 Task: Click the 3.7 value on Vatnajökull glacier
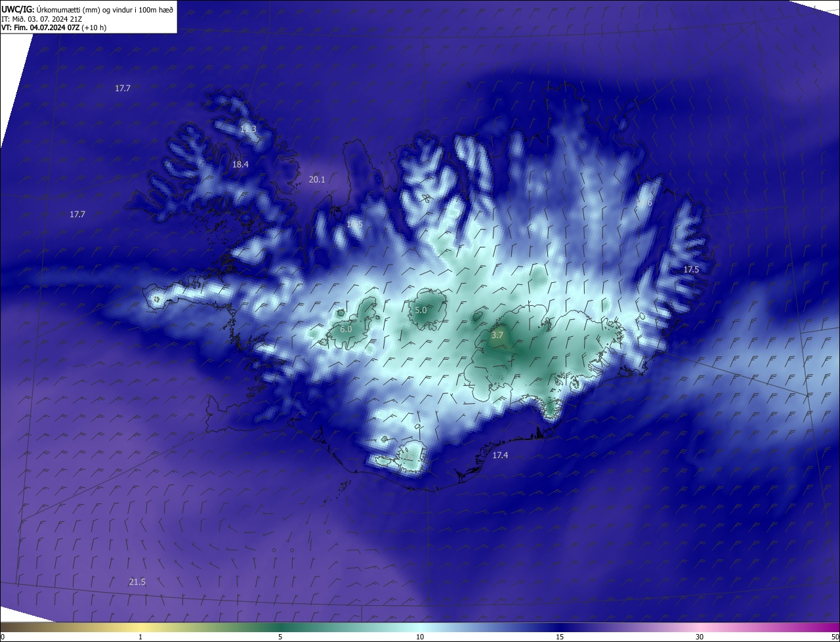pos(497,335)
